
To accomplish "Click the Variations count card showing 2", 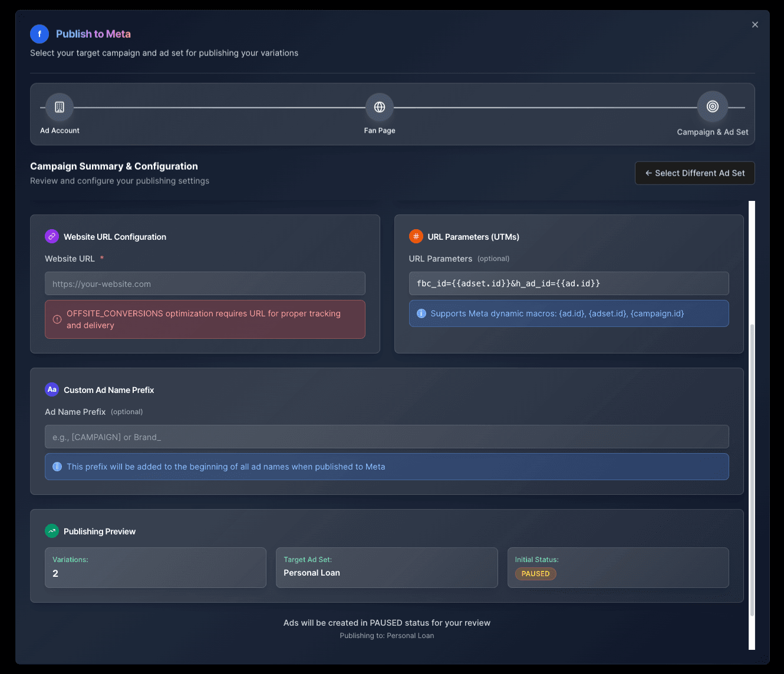I will point(155,567).
